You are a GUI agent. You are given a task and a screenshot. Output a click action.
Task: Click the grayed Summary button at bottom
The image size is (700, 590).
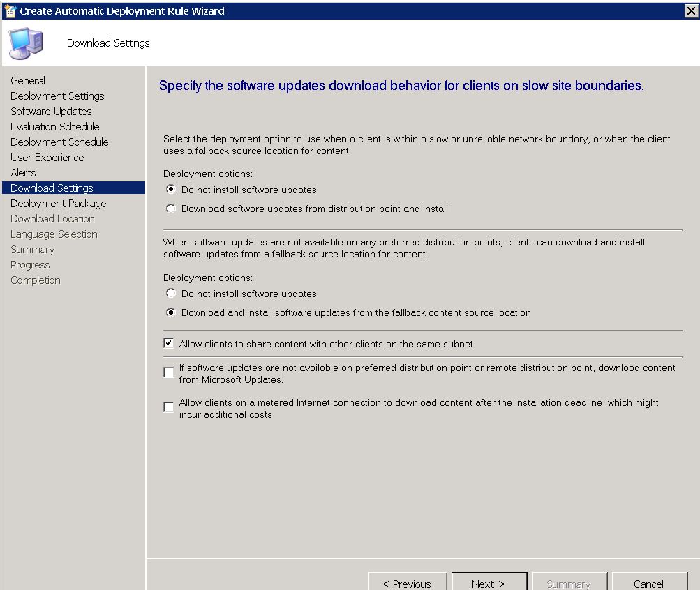(569, 582)
